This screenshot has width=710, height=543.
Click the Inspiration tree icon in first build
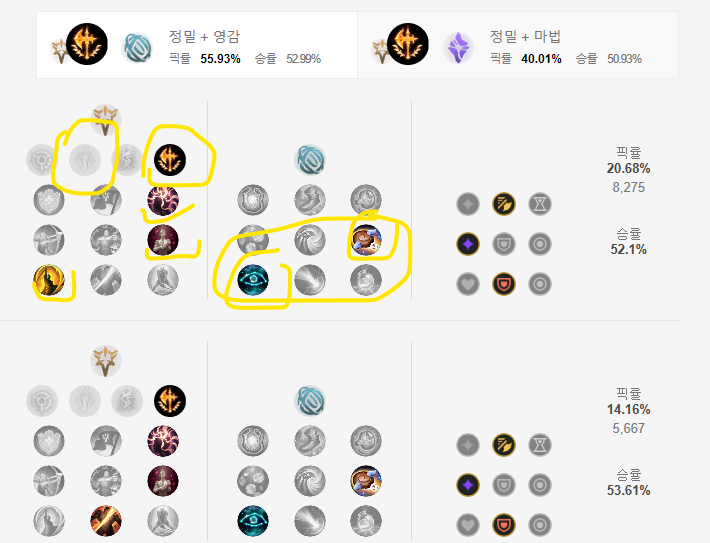[x=310, y=160]
